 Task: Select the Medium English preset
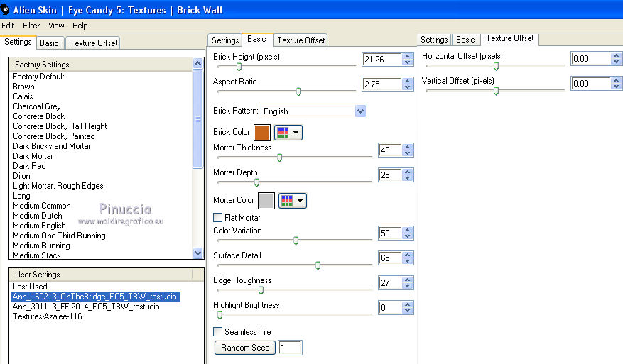point(39,226)
